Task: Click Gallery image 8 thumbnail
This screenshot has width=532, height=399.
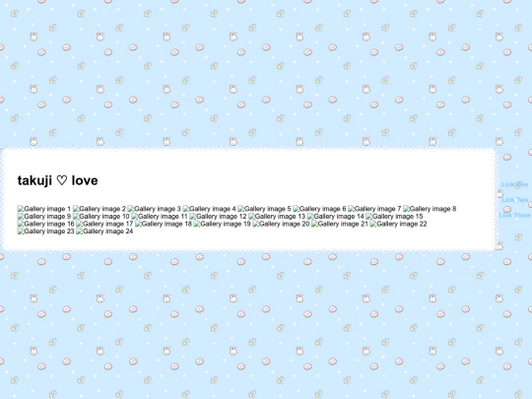Action: point(430,209)
